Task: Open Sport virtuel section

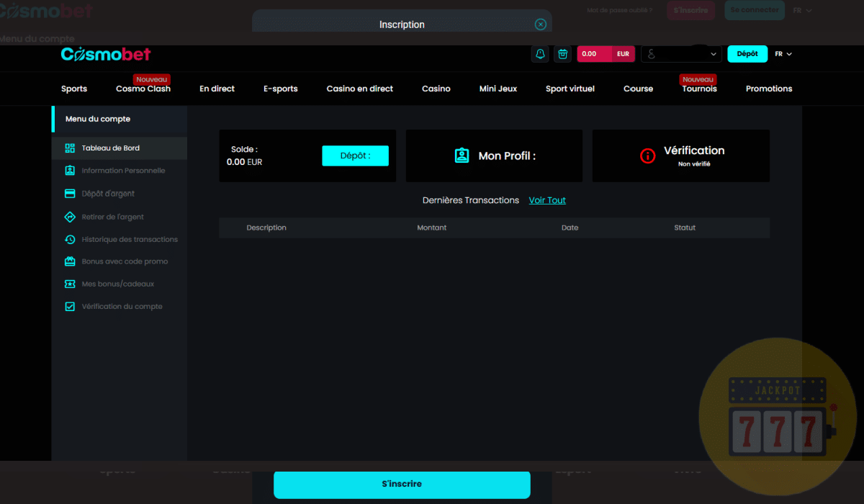Action: click(x=570, y=89)
